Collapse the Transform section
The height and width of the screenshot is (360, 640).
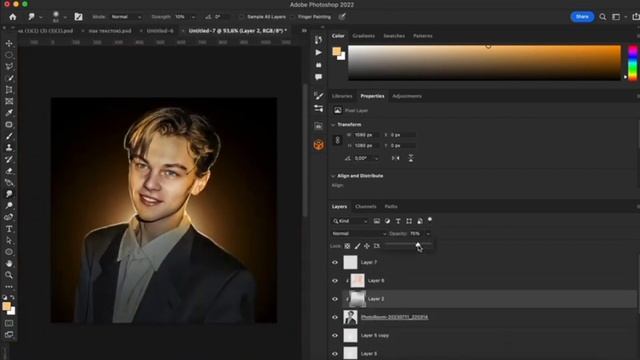coord(333,124)
